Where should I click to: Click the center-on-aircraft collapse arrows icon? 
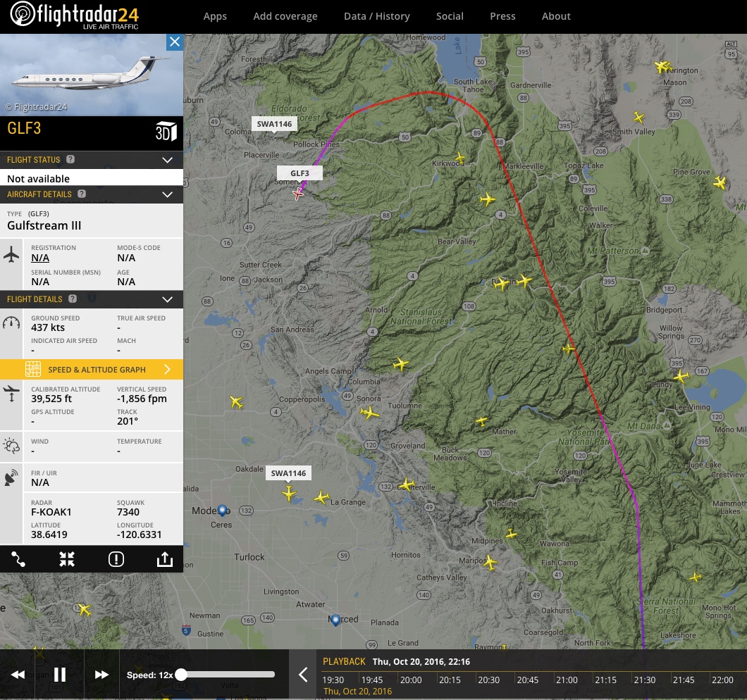[67, 559]
